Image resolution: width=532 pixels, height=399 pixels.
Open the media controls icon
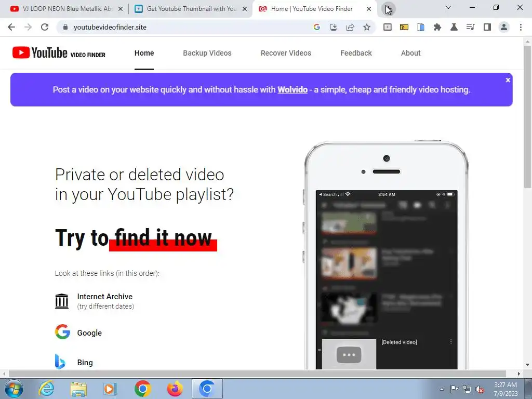click(471, 27)
